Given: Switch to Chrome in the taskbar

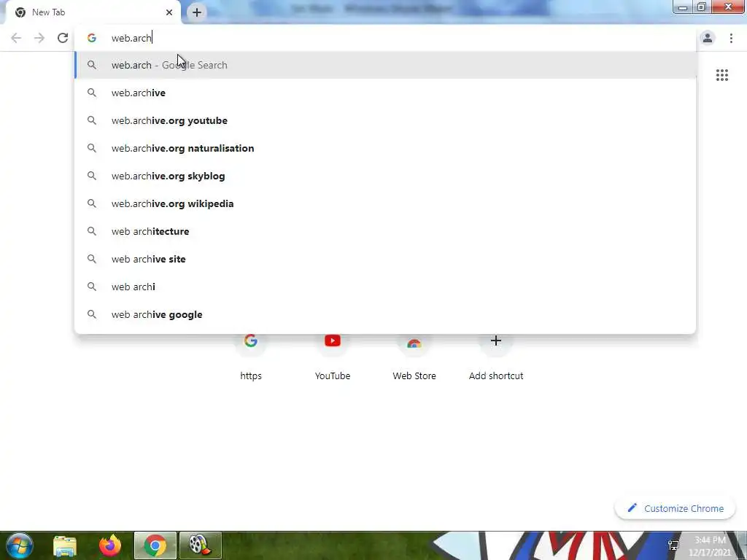Looking at the screenshot, I should click(155, 545).
